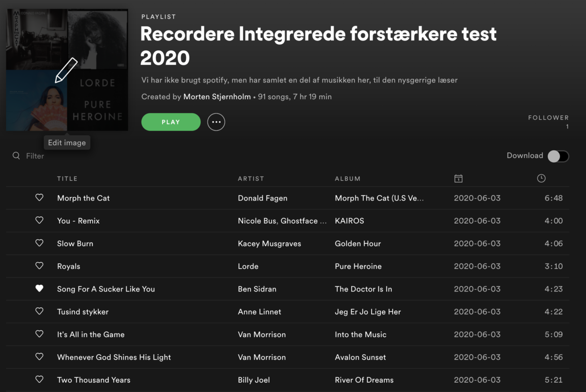
Task: Select the track title Royals
Action: pos(68,266)
